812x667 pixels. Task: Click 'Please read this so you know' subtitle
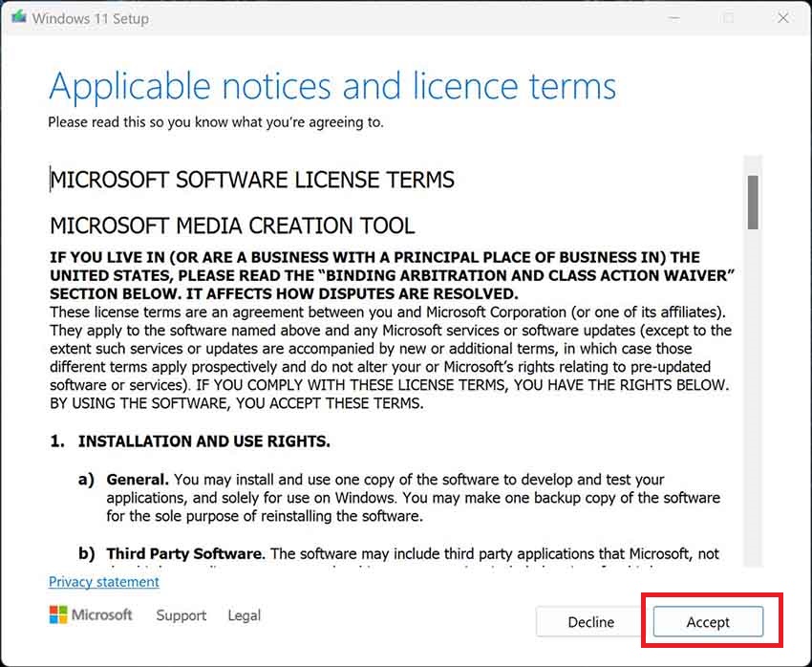(x=216, y=122)
